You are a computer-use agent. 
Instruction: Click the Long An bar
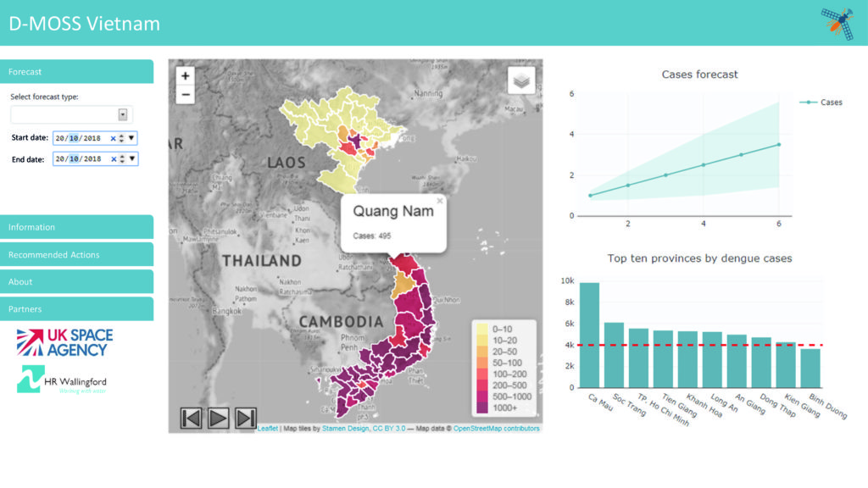pyautogui.click(x=712, y=359)
